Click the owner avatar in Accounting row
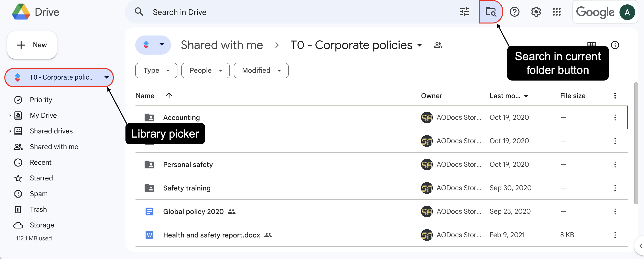This screenshot has width=644, height=259. [x=426, y=118]
